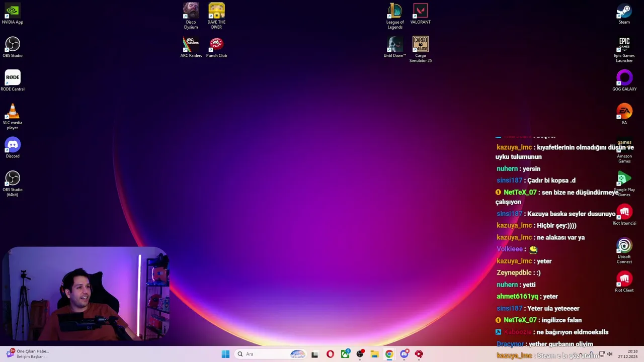Select the VALORANT desktop icon
Screen dimensions: 644x362
pyautogui.click(x=420, y=14)
